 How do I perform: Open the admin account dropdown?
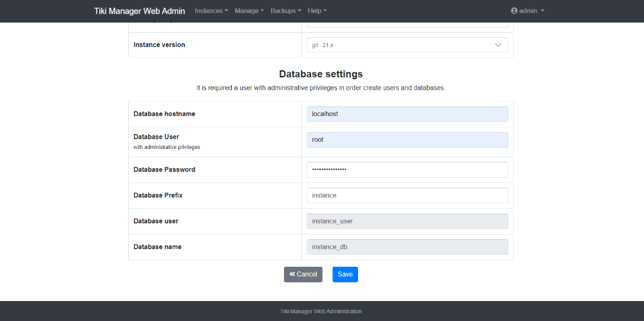[x=527, y=11]
